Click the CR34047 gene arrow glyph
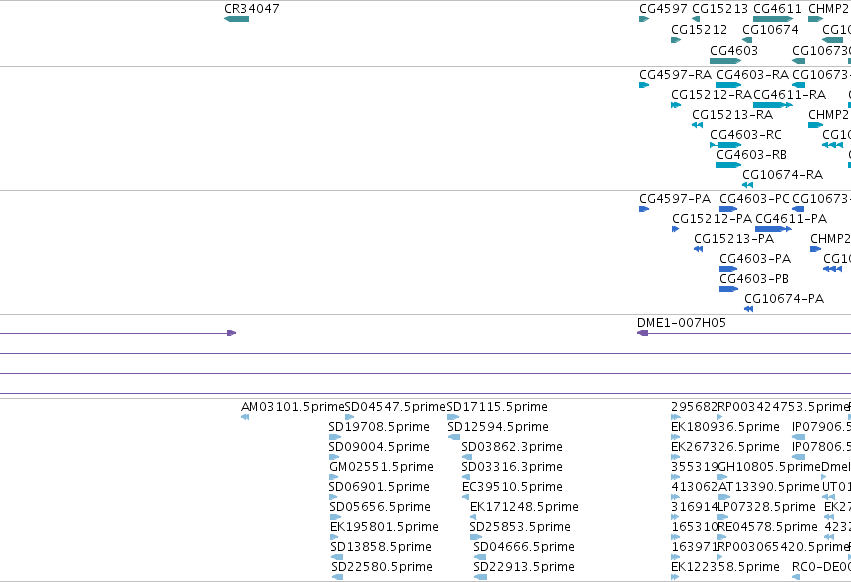 point(237,19)
